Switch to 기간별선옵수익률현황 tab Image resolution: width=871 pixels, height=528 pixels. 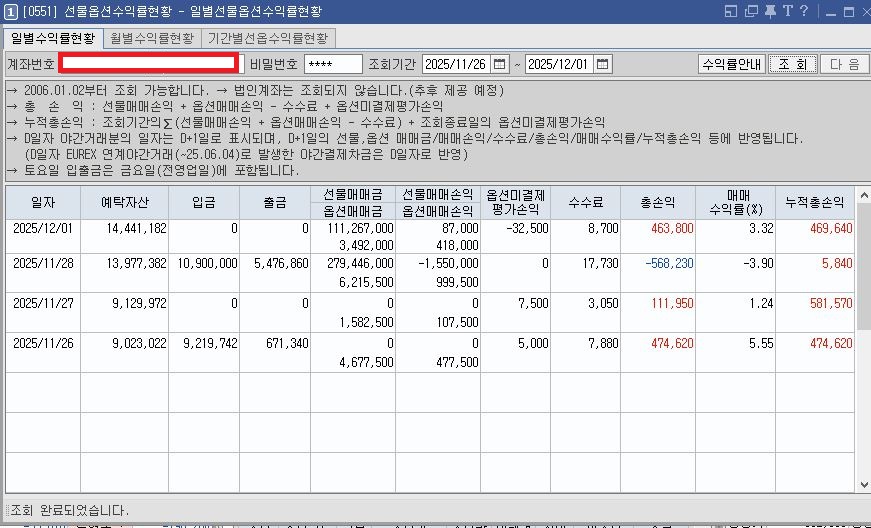pyautogui.click(x=268, y=38)
